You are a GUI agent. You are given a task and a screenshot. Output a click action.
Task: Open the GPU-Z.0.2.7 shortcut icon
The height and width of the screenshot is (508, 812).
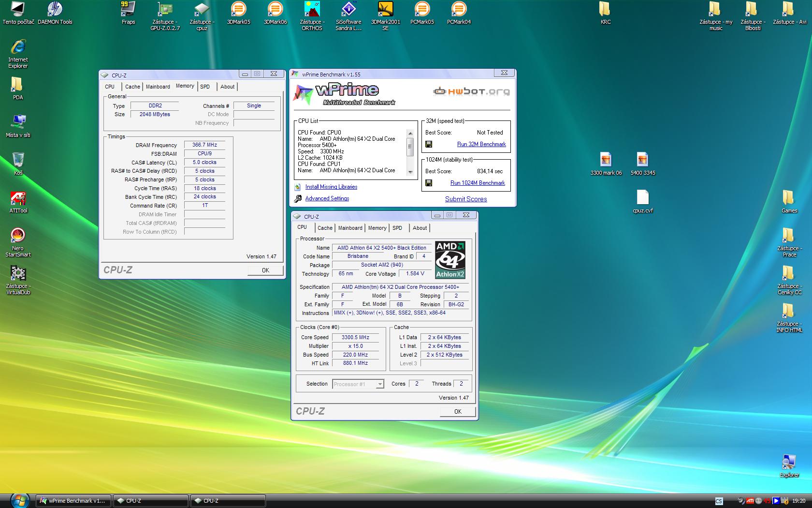(x=165, y=16)
